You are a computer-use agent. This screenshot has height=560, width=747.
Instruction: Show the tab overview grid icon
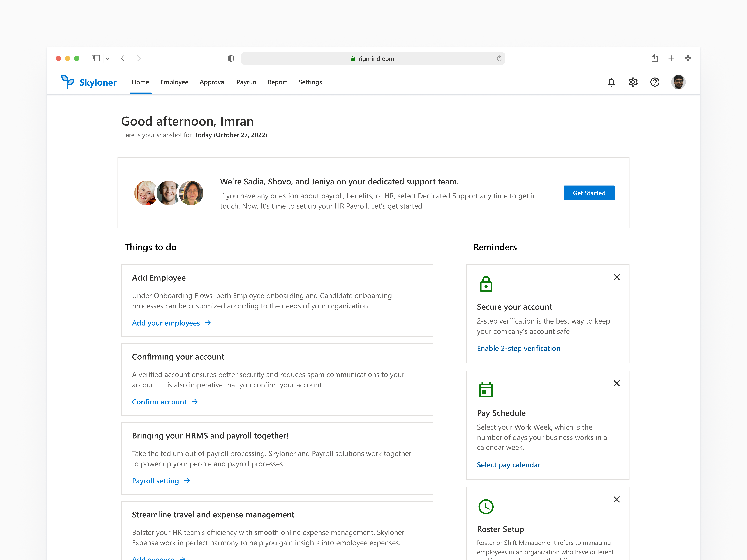tap(688, 58)
